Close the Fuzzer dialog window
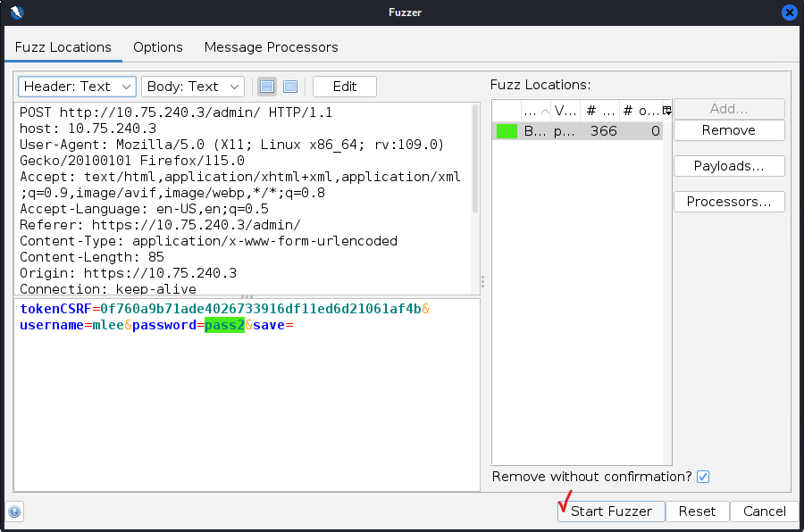This screenshot has height=532, width=804. point(789,12)
